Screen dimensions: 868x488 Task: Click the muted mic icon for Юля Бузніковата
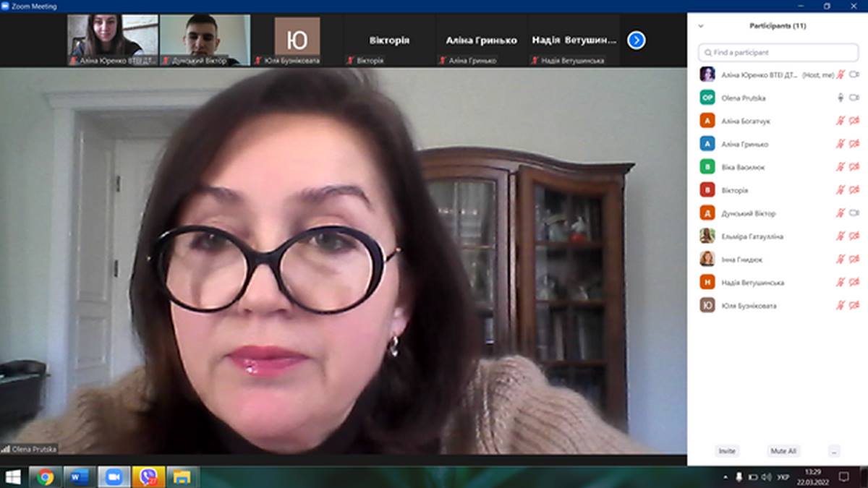tap(841, 306)
